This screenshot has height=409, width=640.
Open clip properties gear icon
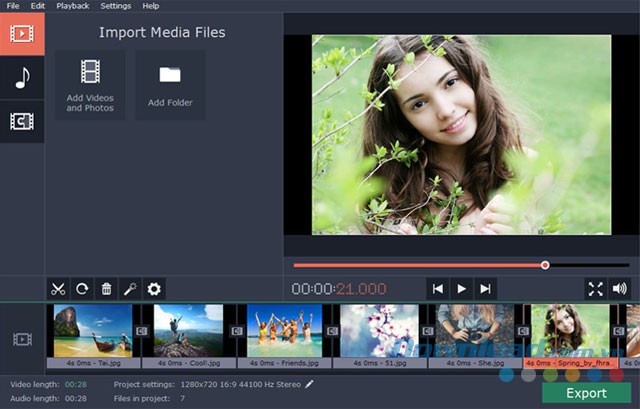(x=154, y=289)
